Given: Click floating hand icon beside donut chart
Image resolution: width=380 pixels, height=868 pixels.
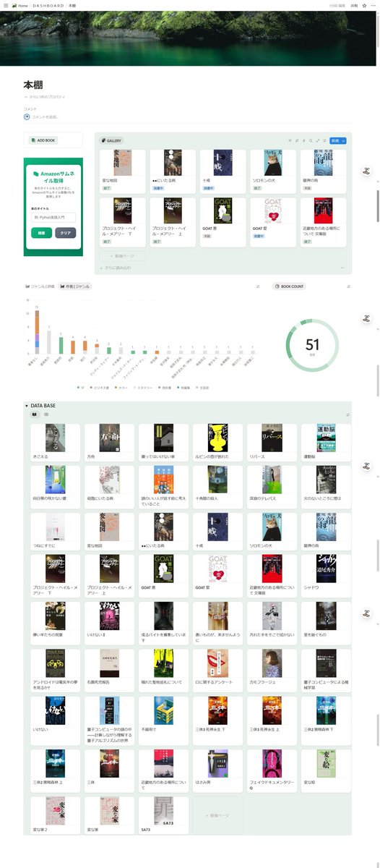Looking at the screenshot, I should 367,318.
